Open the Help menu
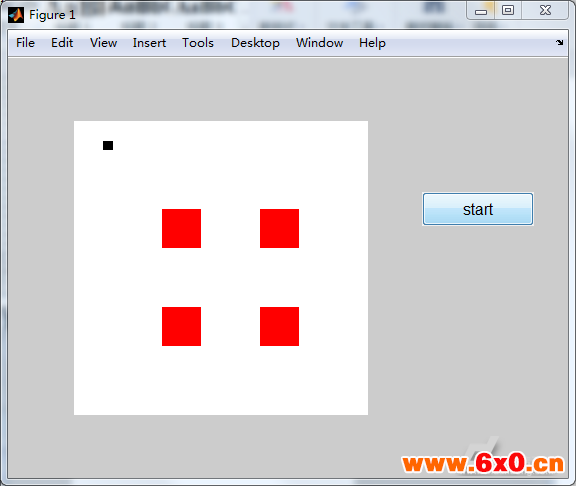 point(372,43)
